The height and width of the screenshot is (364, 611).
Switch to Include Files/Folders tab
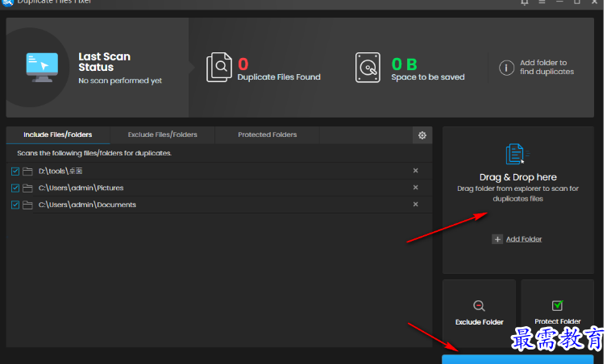(58, 134)
